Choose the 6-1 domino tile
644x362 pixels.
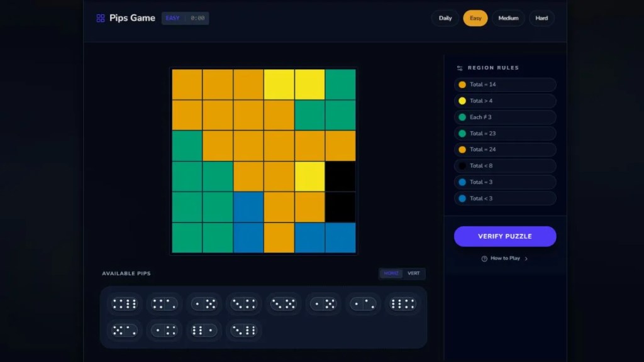204,331
